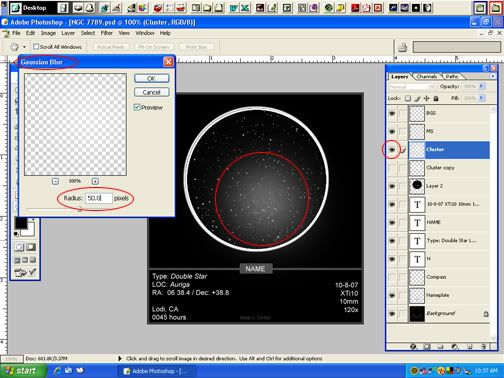Click the new adjustment layer icon
Screen dimensions: 504x378
tap(454, 347)
